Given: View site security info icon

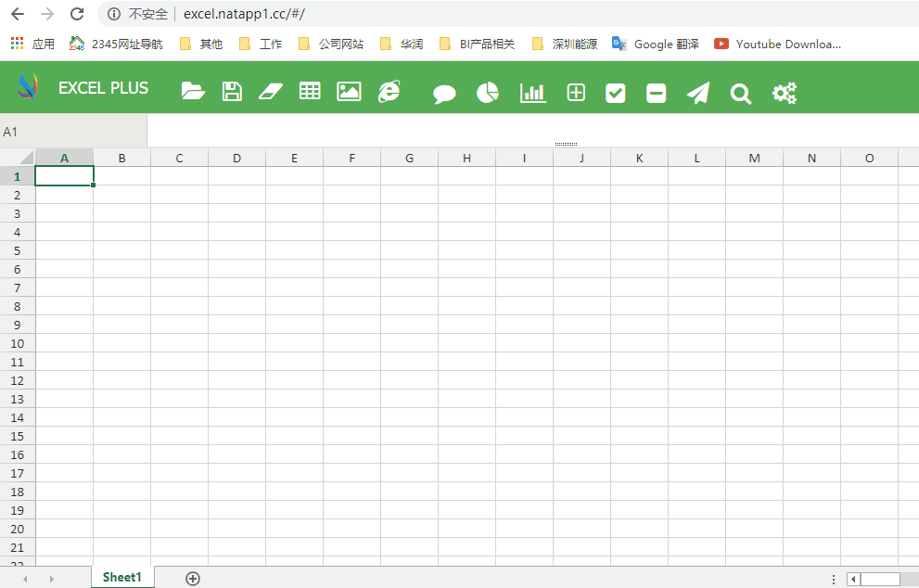Looking at the screenshot, I should point(114,14).
